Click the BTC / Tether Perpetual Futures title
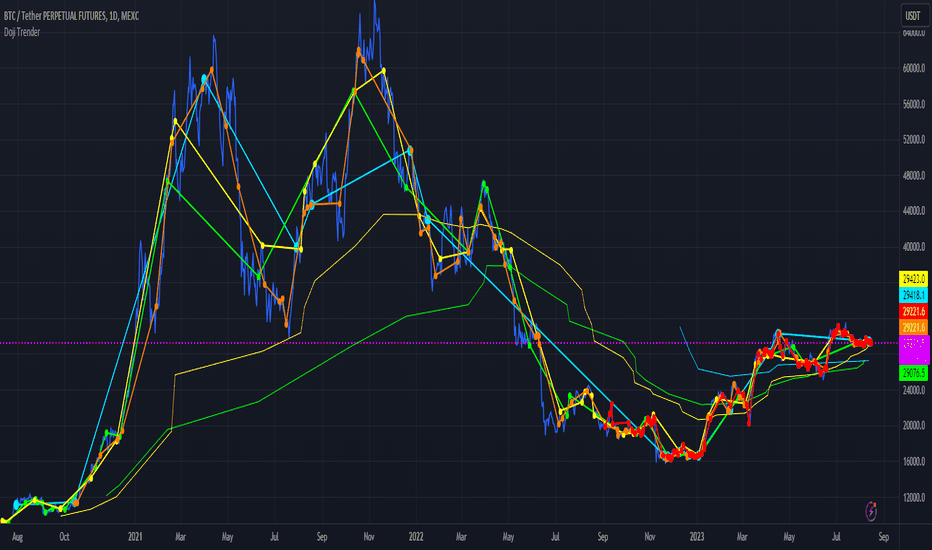932x550 pixels. 71,16
